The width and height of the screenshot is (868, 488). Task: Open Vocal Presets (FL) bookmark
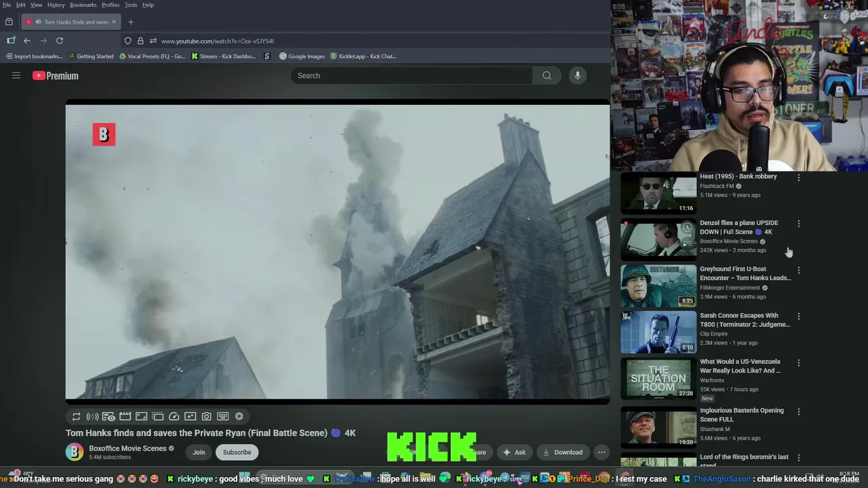152,56
